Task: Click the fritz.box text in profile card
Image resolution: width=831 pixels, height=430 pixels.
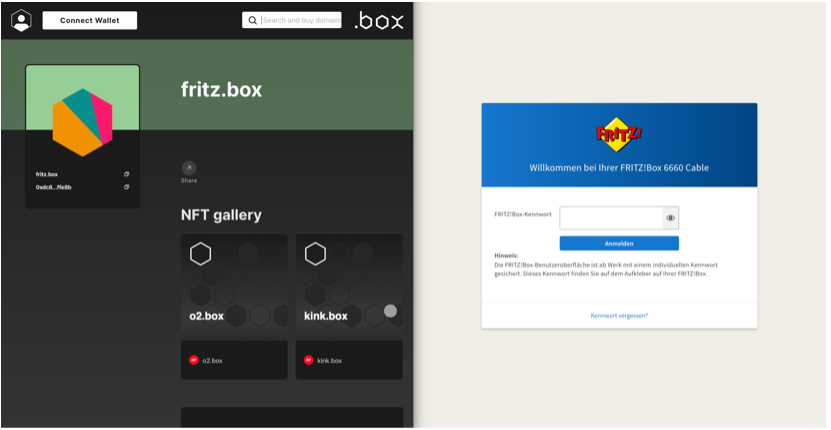Action: pos(47,174)
